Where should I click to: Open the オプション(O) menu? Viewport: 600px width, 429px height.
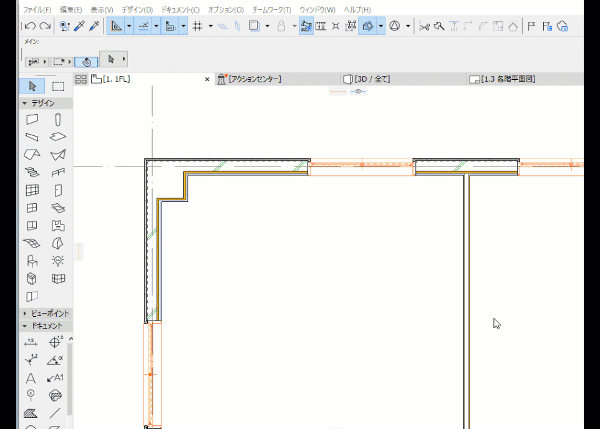[225, 9]
